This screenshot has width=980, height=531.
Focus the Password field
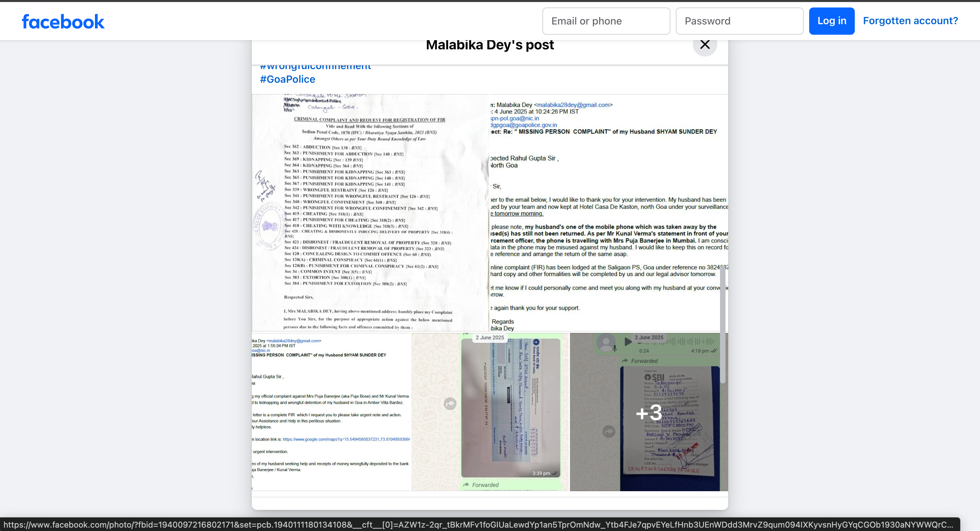[739, 21]
